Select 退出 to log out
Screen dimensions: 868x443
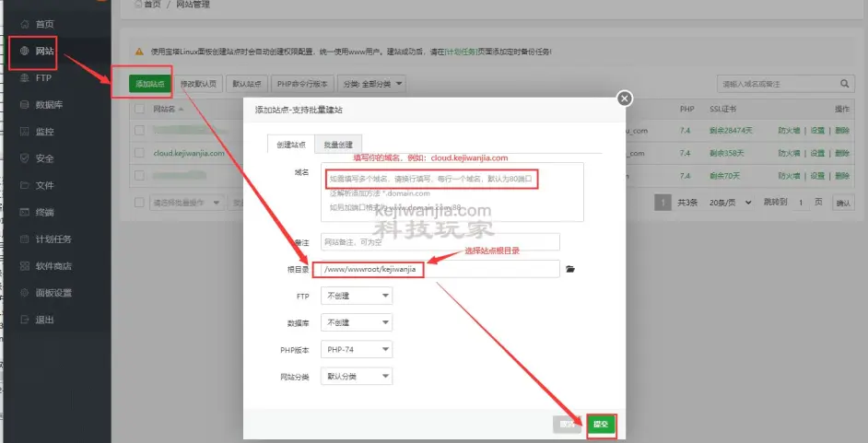[44, 320]
